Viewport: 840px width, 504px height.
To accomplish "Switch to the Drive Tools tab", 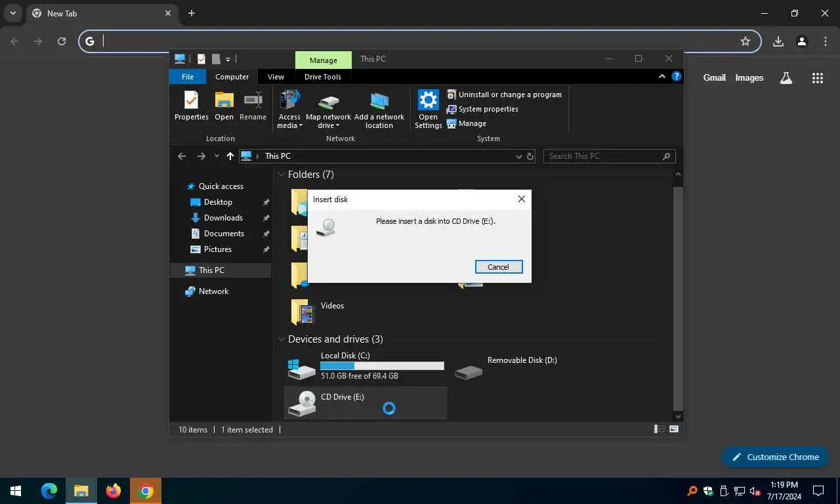I will (323, 77).
